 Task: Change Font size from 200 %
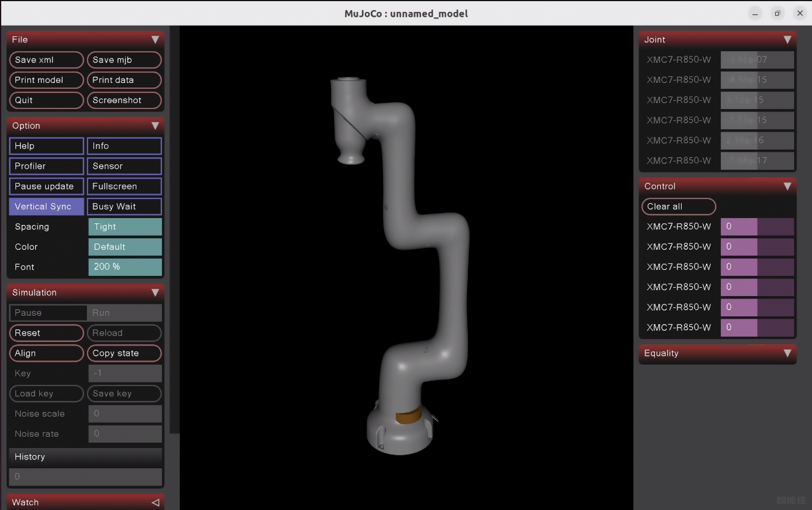(125, 267)
